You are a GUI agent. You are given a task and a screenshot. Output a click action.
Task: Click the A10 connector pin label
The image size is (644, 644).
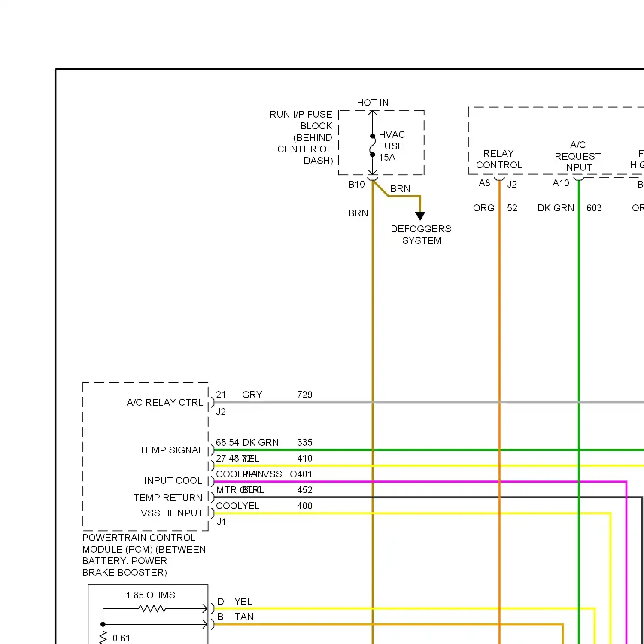pos(561,183)
